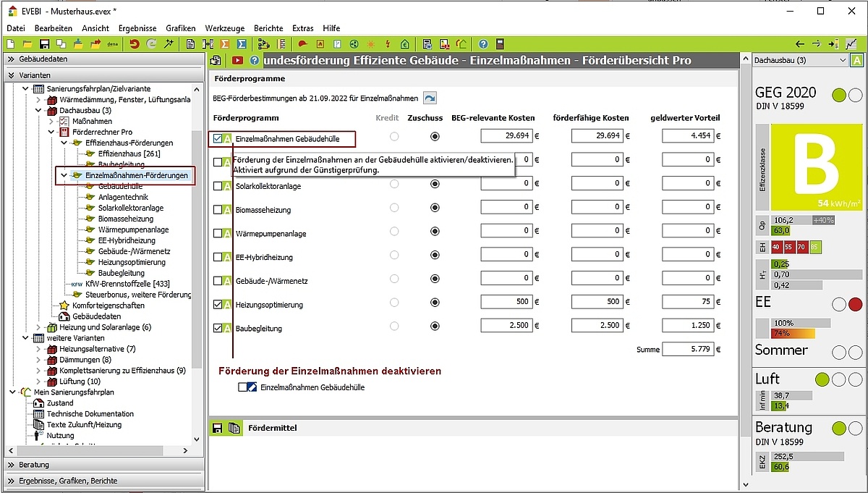Click the red EE status indicator circle
This screenshot has width=868, height=493.
856,304
